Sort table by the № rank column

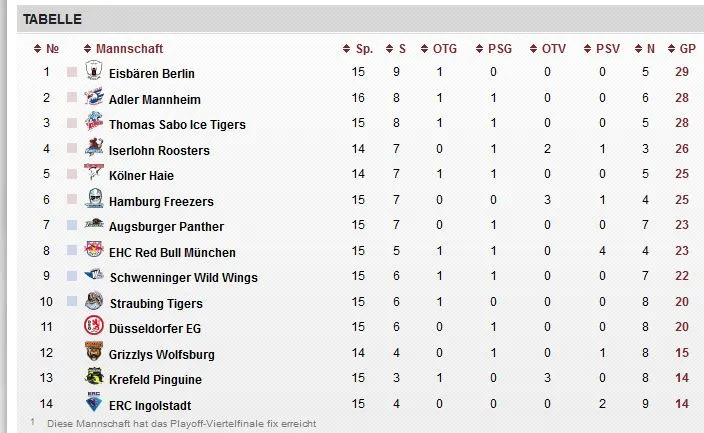click(x=52, y=49)
